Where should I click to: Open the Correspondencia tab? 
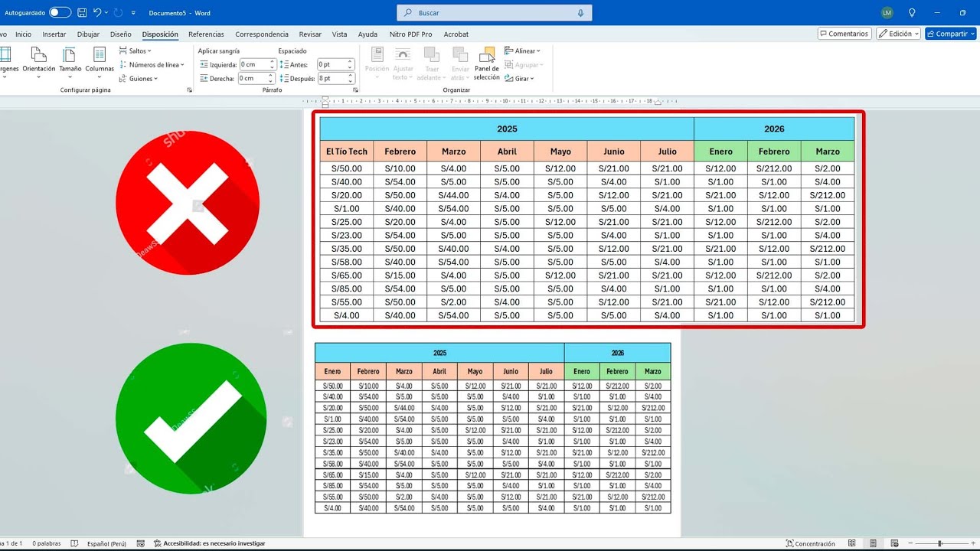coord(262,34)
